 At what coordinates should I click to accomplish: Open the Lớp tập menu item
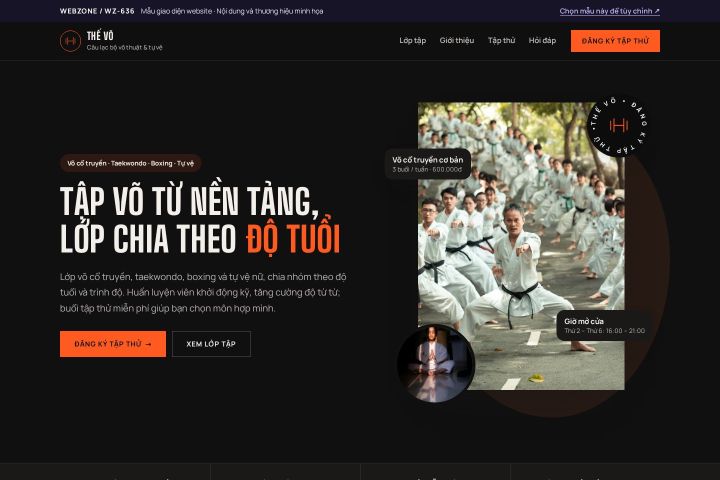[412, 40]
